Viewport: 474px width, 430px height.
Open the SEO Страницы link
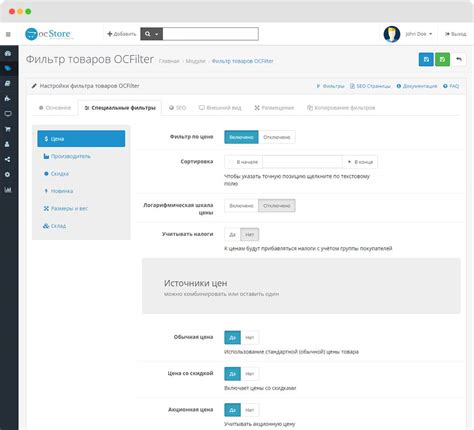[370, 86]
